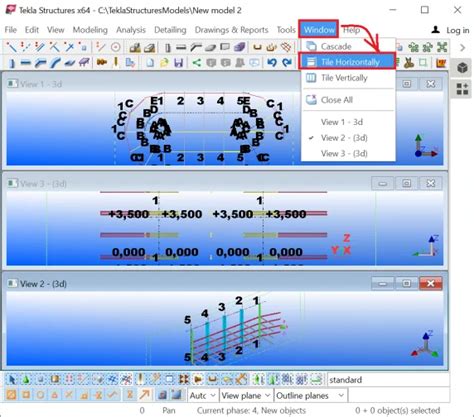Create a concrete column with the toolbar icon
Viewport: 474px width, 417px height.
tap(168, 47)
